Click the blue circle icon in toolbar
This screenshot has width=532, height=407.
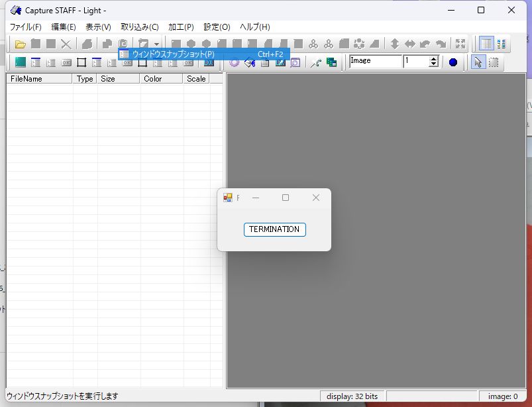(453, 62)
